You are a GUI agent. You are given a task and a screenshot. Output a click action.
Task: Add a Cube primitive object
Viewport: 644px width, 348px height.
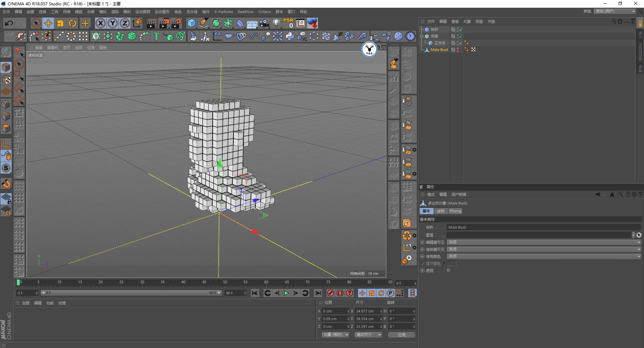192,23
